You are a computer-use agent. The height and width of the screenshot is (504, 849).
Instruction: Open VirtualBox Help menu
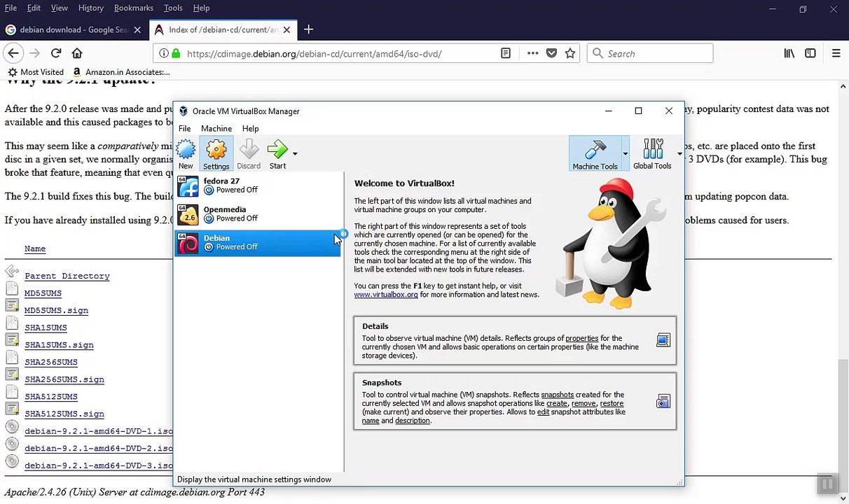(250, 129)
